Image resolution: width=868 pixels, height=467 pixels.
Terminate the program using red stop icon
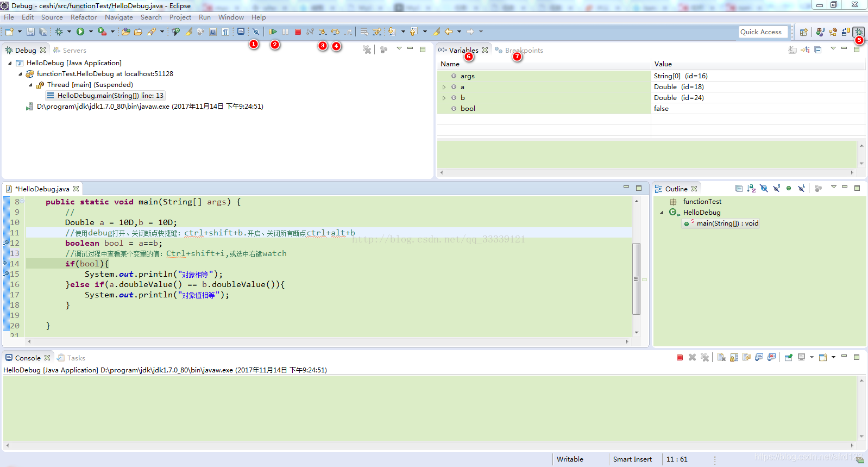click(x=298, y=32)
